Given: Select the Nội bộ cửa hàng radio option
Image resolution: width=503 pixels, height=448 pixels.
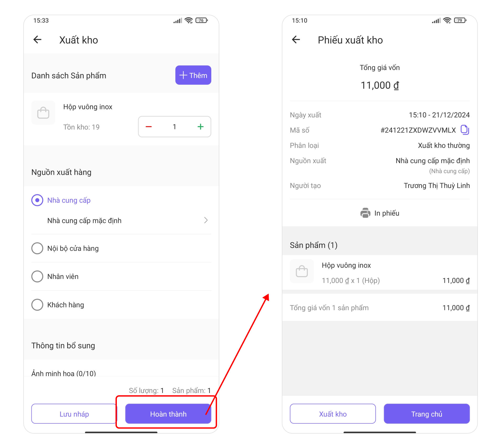Looking at the screenshot, I should 37,248.
